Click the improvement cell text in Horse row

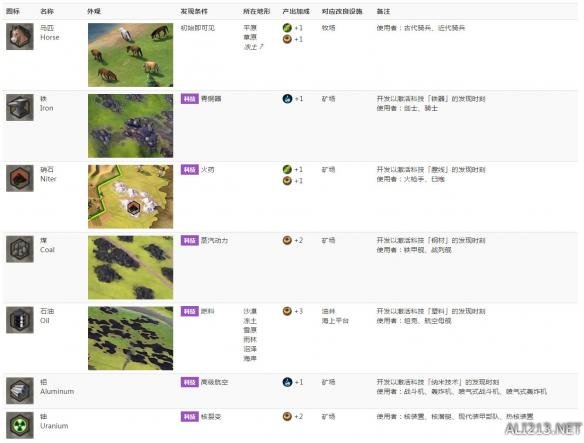(x=328, y=28)
